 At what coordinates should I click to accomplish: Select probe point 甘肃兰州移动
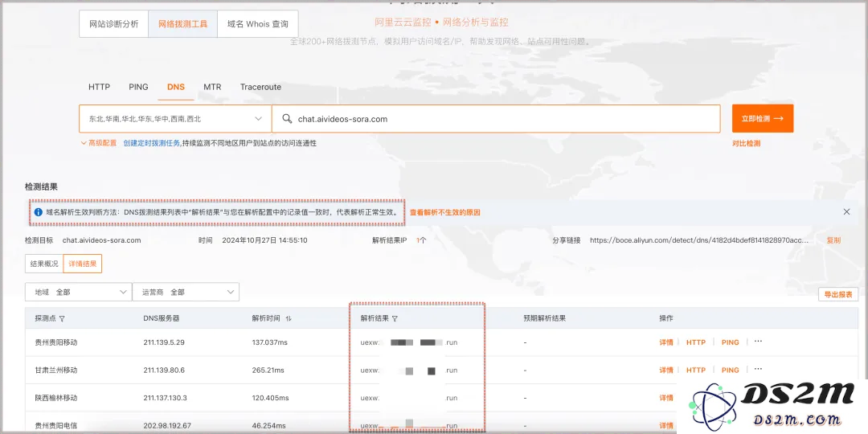coord(56,370)
